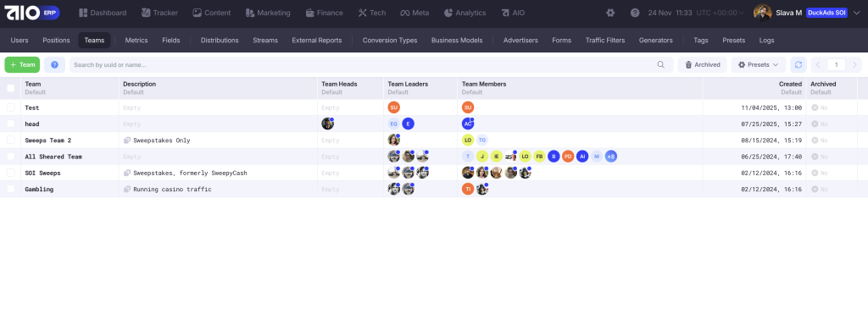Click the green add Team button
Screen dimensions: 868x314
[22, 64]
